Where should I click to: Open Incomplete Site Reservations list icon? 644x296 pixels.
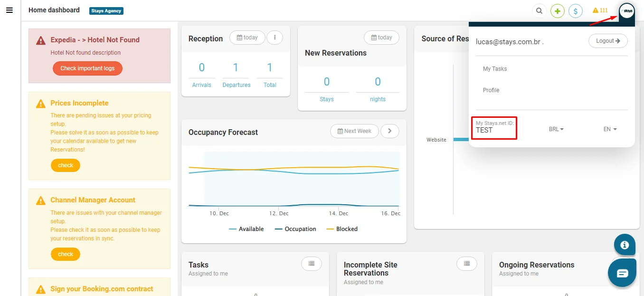coord(467,263)
